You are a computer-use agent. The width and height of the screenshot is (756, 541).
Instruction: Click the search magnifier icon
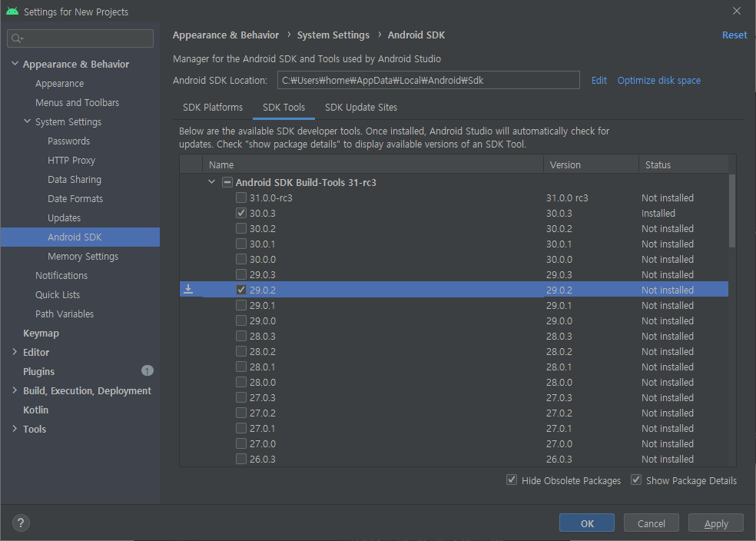click(17, 38)
